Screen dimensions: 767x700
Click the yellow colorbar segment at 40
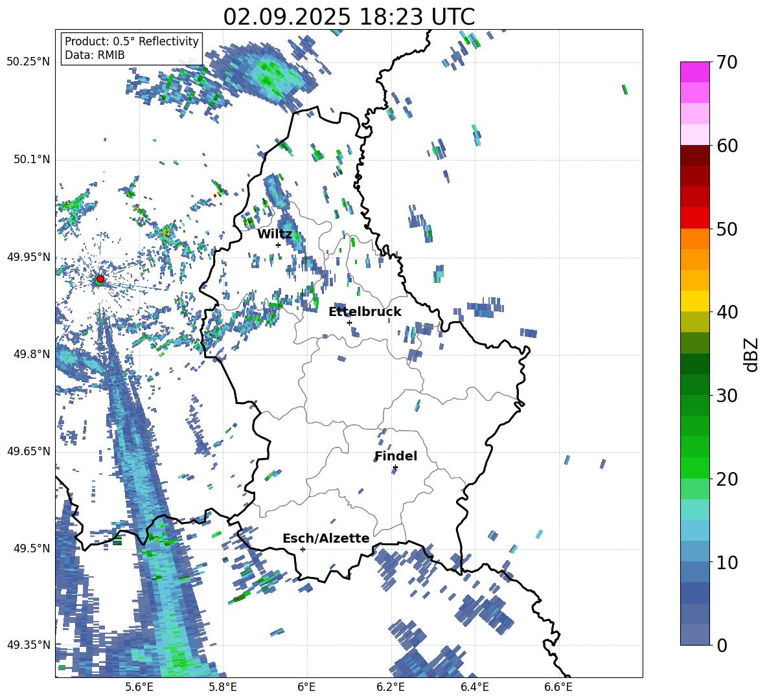coord(695,301)
